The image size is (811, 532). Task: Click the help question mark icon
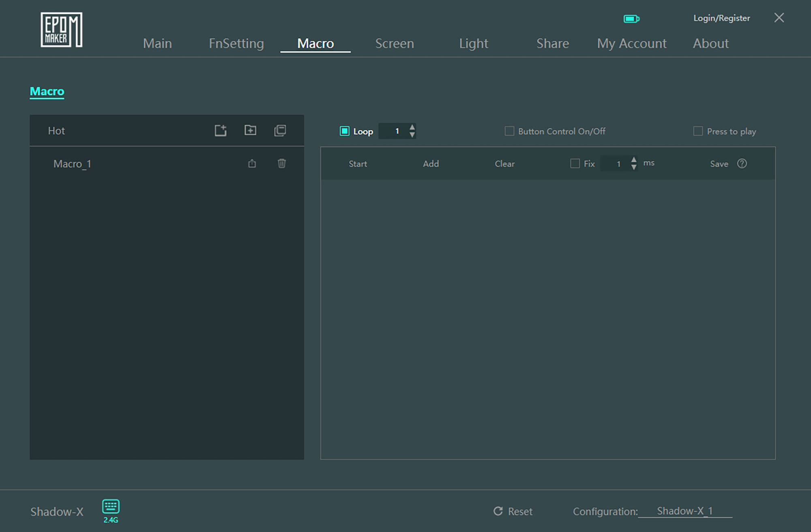742,163
